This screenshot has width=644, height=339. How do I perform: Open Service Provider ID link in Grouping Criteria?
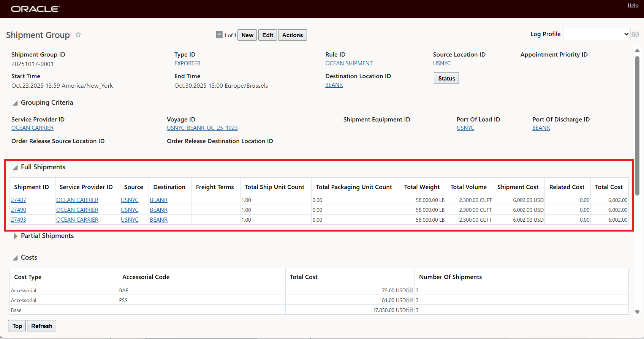coord(32,128)
